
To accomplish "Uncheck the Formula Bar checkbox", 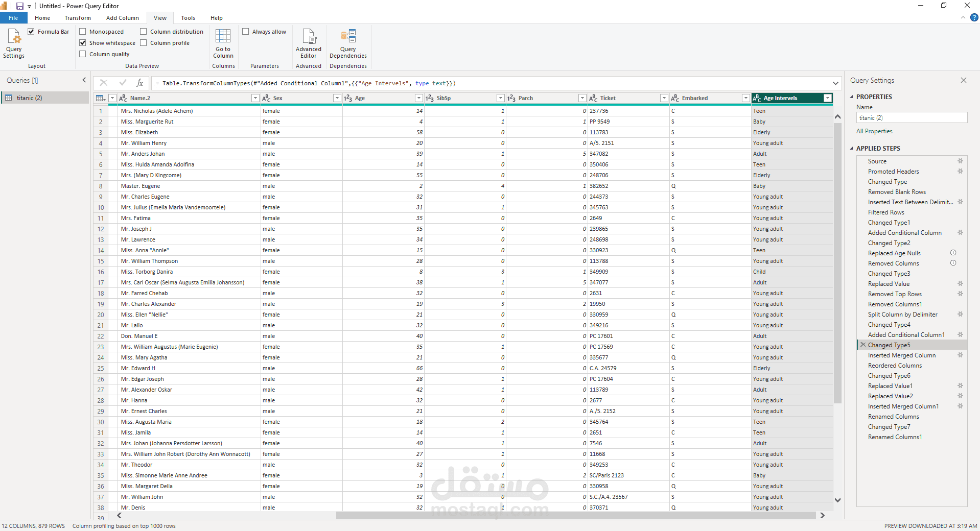I will pyautogui.click(x=31, y=32).
